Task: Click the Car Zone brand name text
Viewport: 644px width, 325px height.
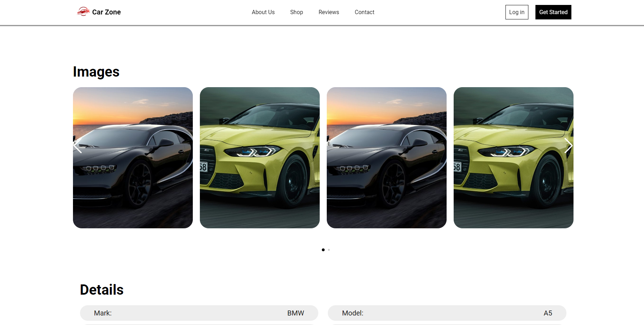Action: [106, 12]
